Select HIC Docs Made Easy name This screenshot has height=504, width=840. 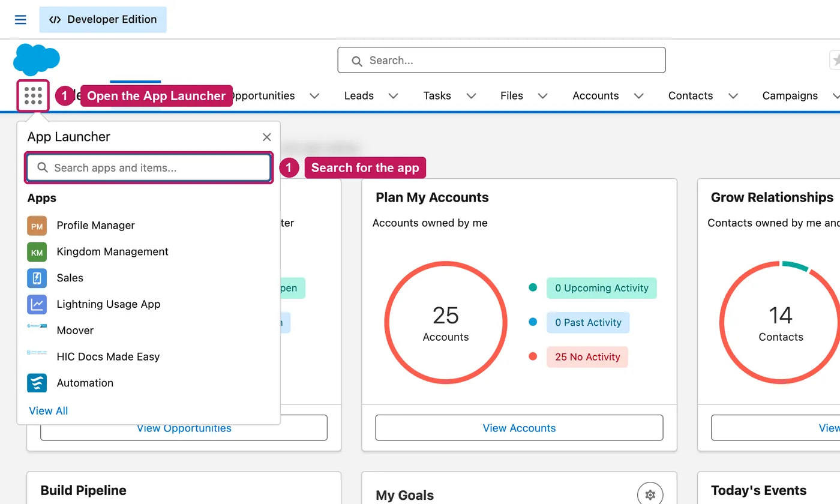[109, 357]
